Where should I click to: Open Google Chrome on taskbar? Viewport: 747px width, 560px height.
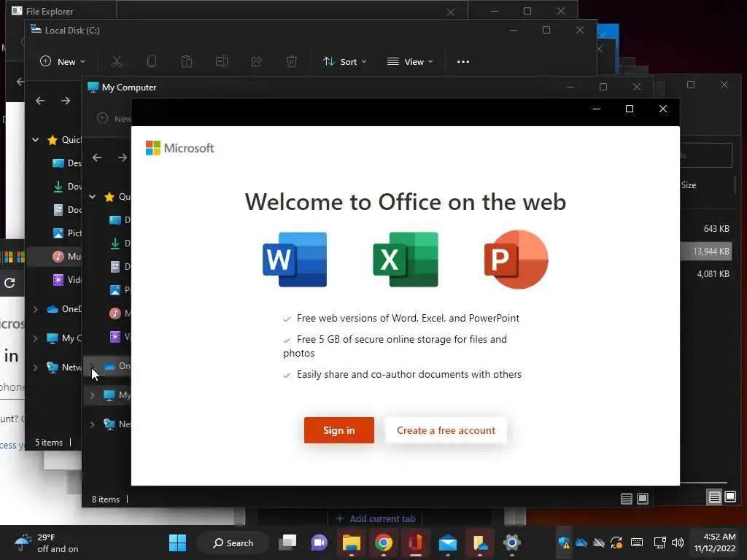pos(384,542)
